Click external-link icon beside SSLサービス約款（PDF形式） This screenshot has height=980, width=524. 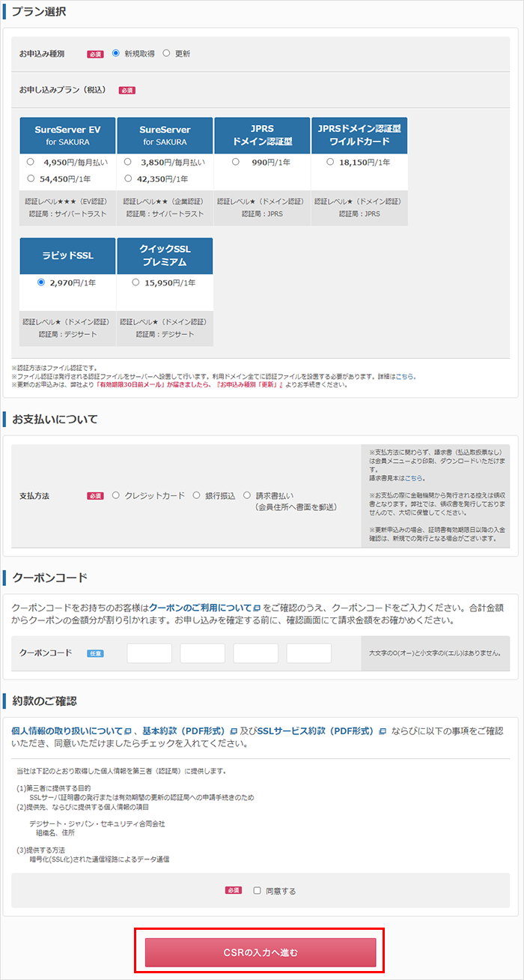tap(383, 731)
